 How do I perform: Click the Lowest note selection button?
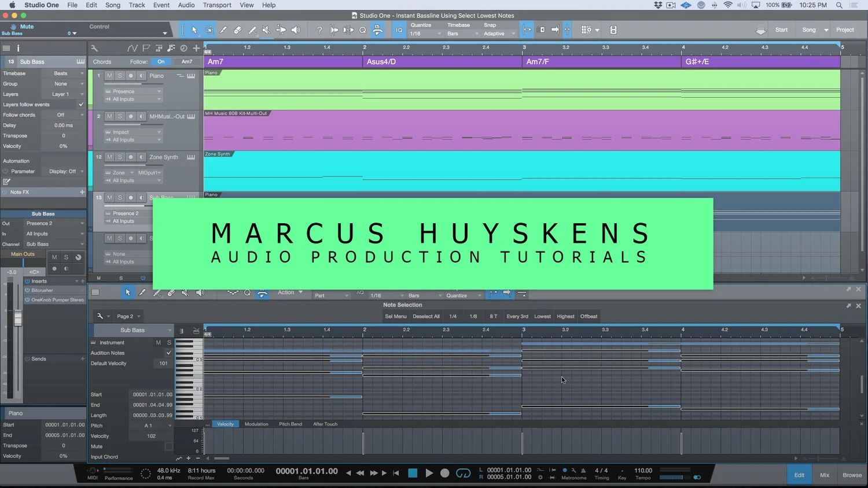(542, 316)
